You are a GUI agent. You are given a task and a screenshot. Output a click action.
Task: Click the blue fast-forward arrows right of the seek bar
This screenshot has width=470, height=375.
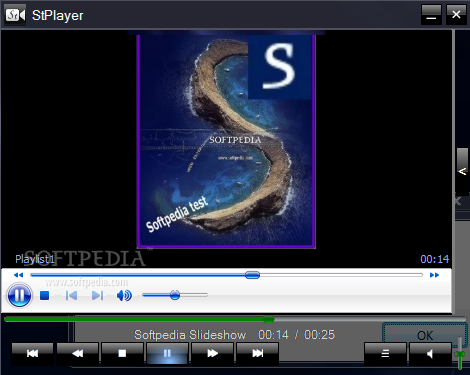tap(434, 275)
